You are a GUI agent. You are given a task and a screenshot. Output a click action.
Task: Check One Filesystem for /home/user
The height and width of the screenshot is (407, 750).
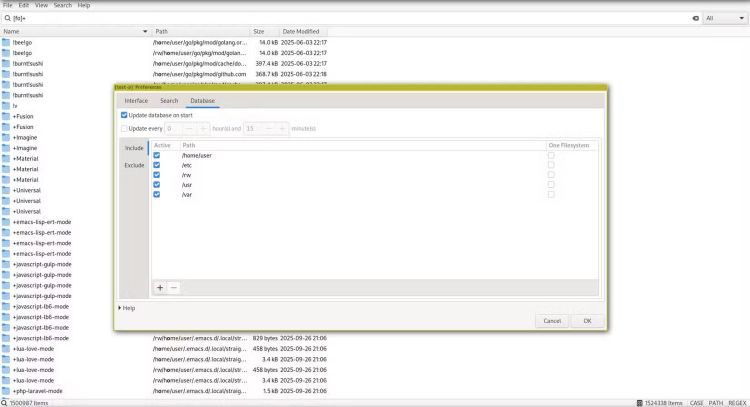[551, 155]
